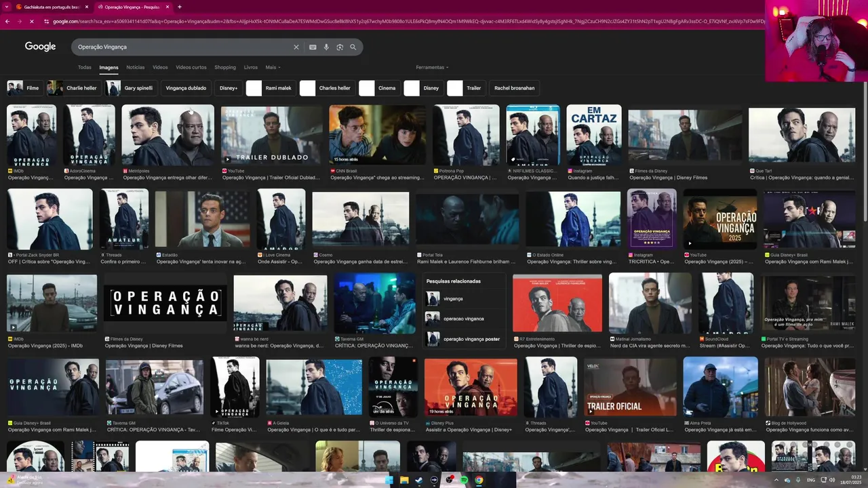The height and width of the screenshot is (488, 868).
Task: Click the browser forward arrow
Action: [x=19, y=22]
